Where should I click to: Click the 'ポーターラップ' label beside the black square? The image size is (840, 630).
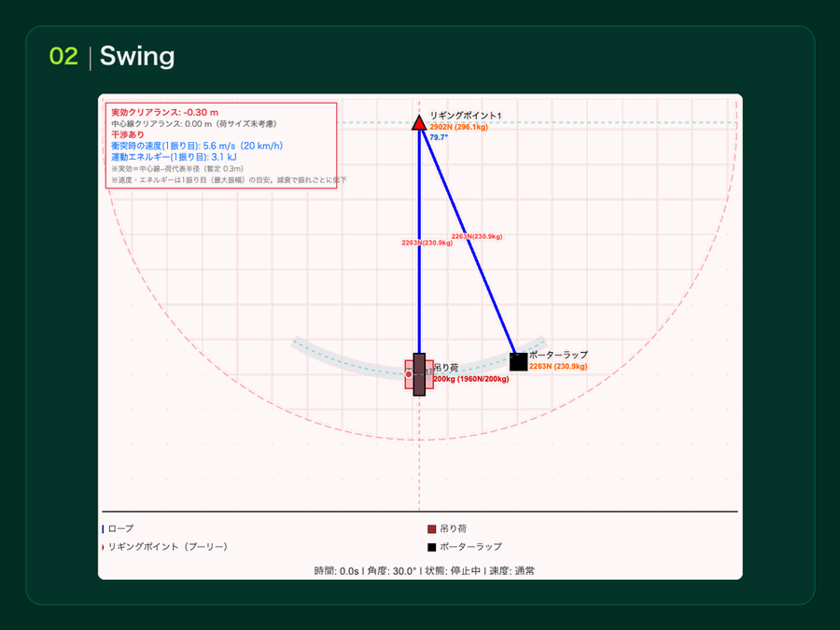pyautogui.click(x=558, y=355)
